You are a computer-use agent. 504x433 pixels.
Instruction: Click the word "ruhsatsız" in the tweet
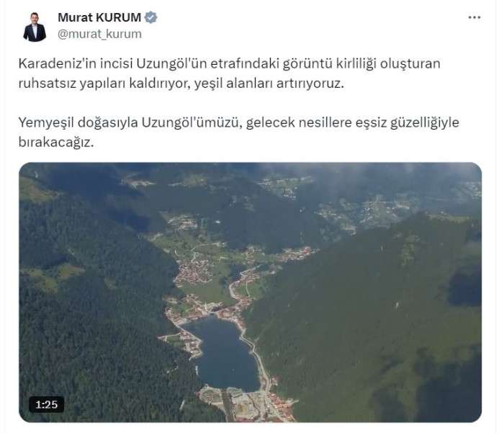[48, 84]
